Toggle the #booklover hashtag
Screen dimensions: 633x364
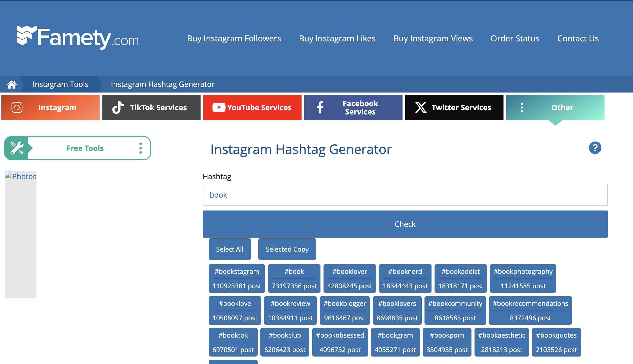(x=350, y=278)
